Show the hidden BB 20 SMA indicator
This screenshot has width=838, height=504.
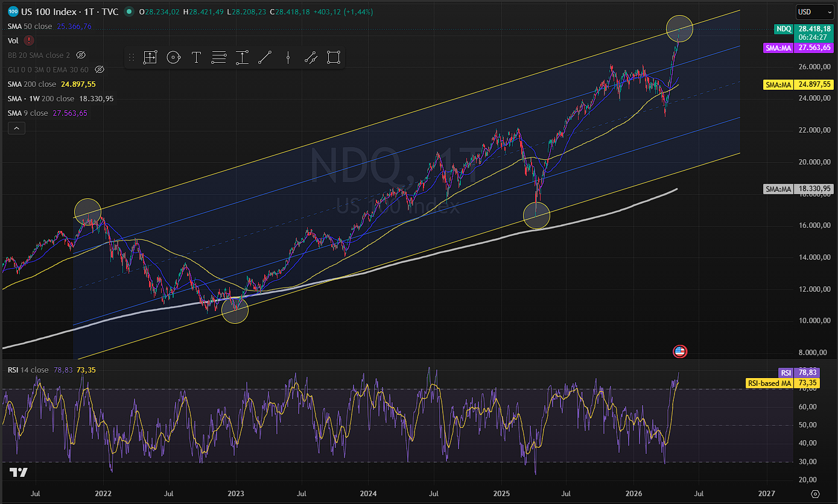[81, 55]
